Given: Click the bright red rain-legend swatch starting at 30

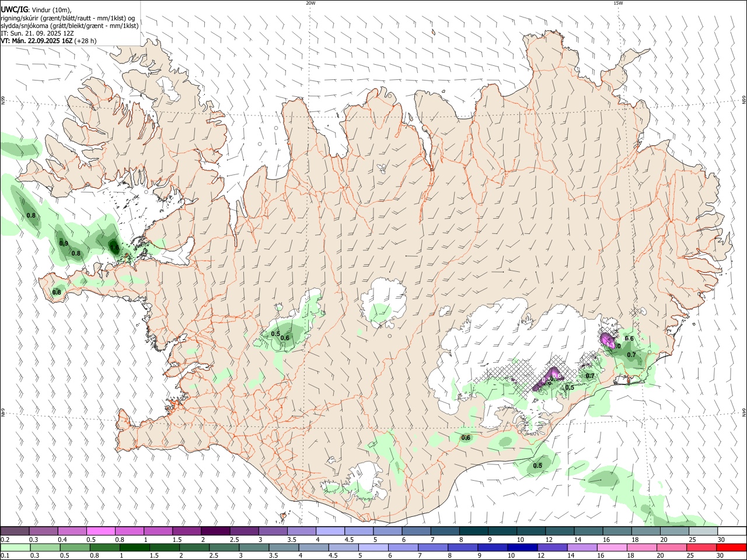Looking at the screenshot, I should [x=732, y=548].
